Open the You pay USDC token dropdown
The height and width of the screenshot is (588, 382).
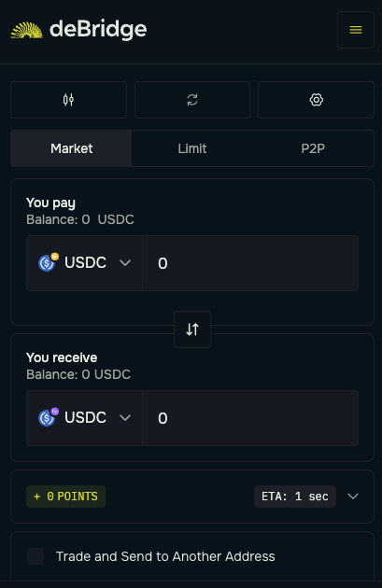click(84, 263)
